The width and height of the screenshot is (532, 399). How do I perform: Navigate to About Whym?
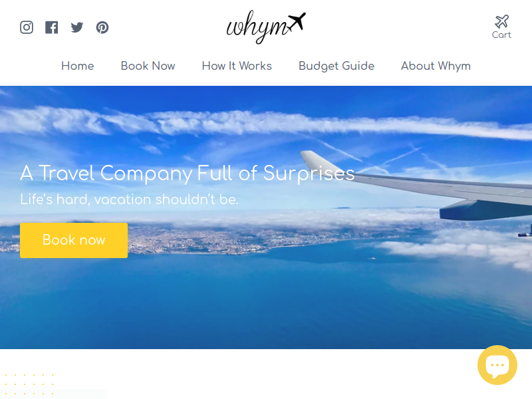tap(436, 66)
